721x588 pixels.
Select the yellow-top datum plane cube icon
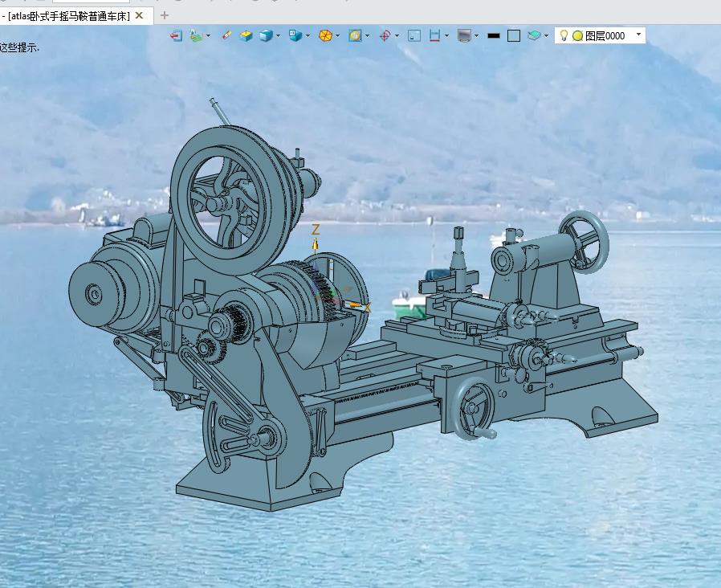(246, 36)
